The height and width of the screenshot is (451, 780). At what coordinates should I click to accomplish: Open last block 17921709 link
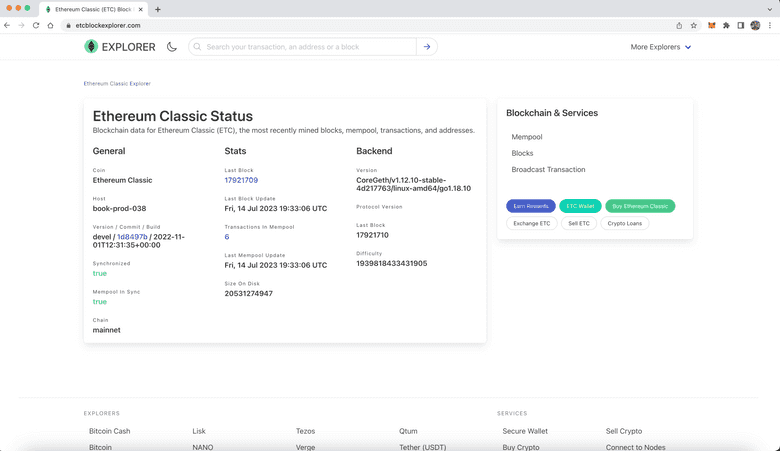241,180
